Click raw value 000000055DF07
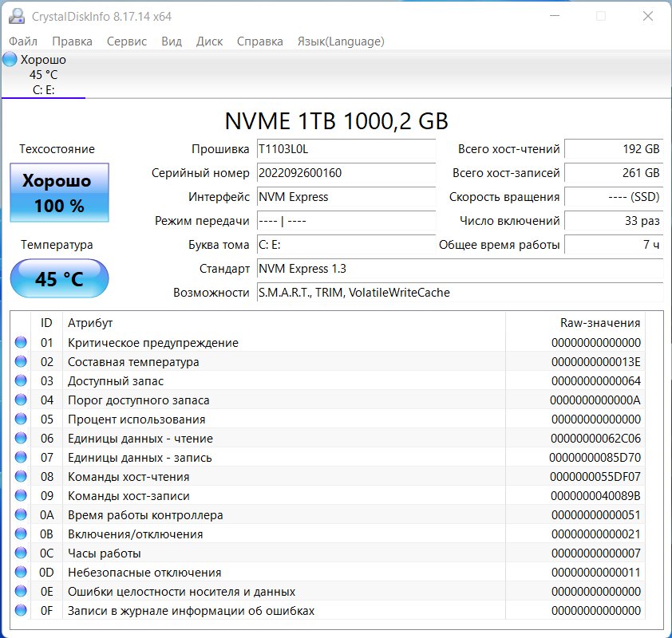The width and height of the screenshot is (672, 638). point(595,477)
